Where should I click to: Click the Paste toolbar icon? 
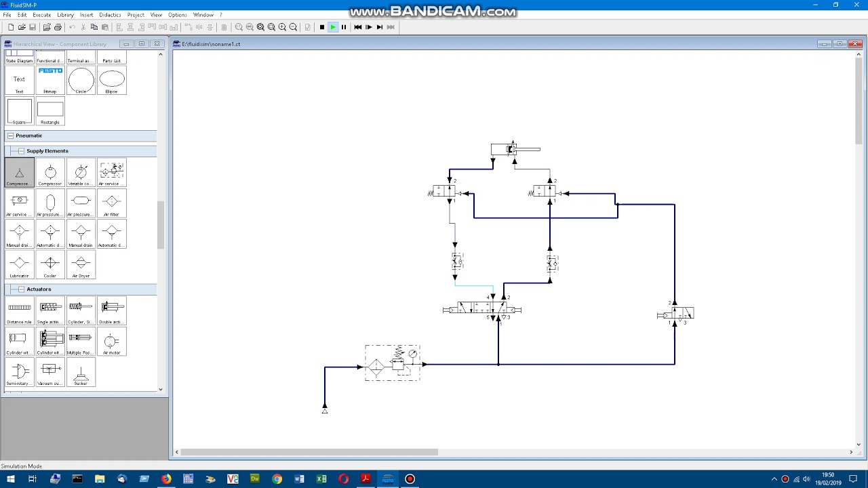(x=104, y=27)
